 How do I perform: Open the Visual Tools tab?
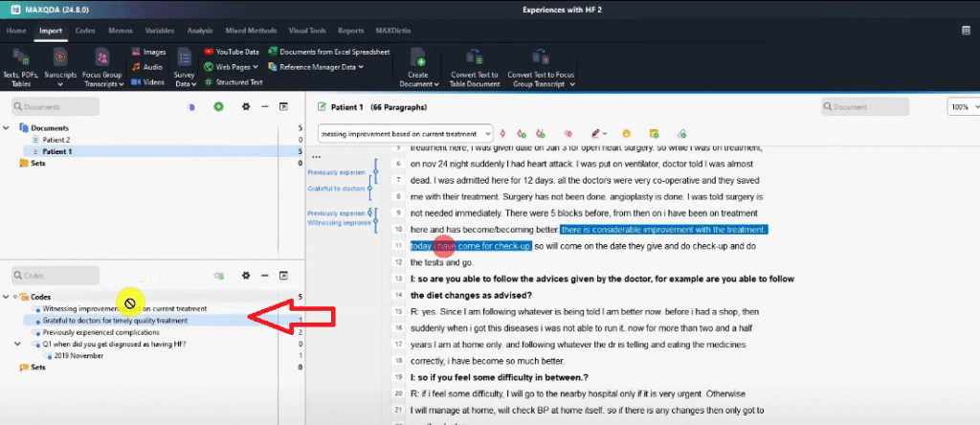pyautogui.click(x=307, y=31)
